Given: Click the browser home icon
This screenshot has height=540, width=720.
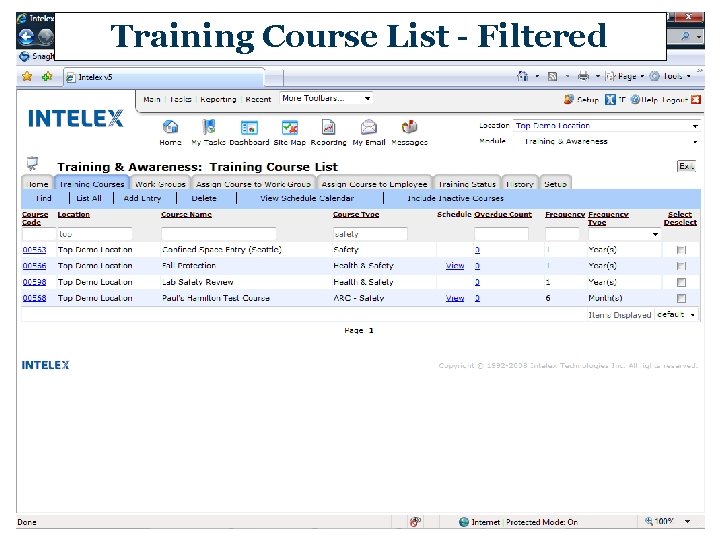Looking at the screenshot, I should point(523,76).
